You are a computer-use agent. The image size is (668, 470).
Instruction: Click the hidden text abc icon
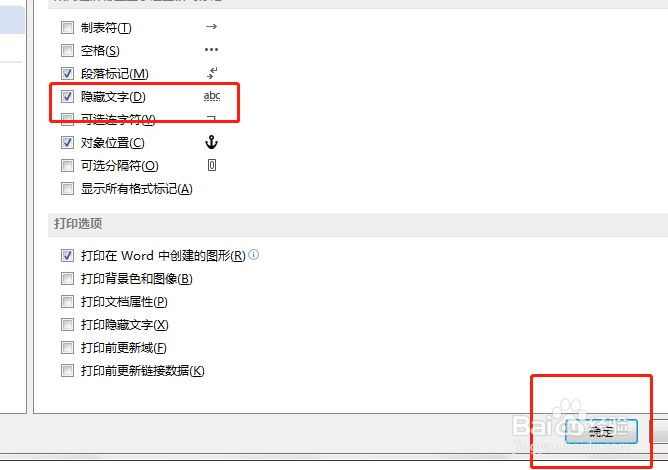(212, 96)
